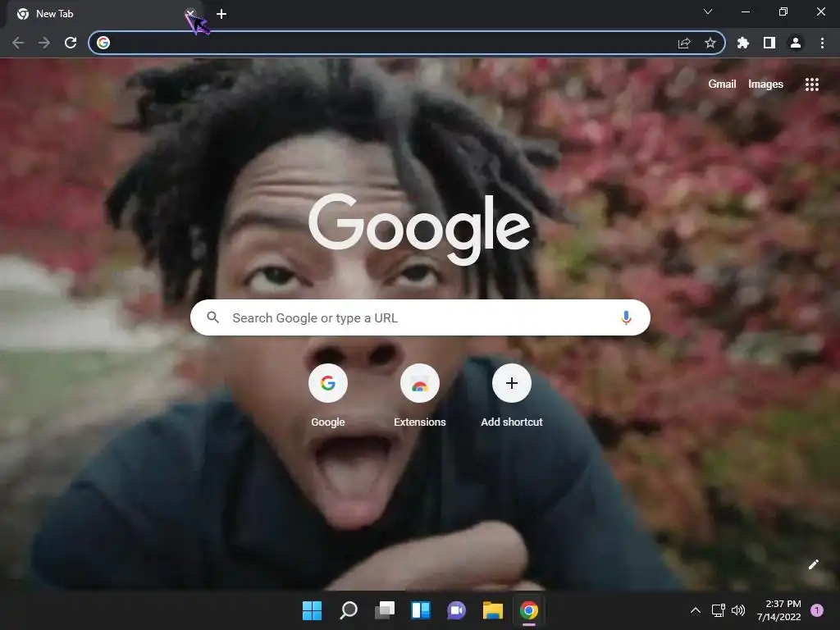Viewport: 840px width, 630px height.
Task: Open the notification count badge
Action: [x=816, y=610]
